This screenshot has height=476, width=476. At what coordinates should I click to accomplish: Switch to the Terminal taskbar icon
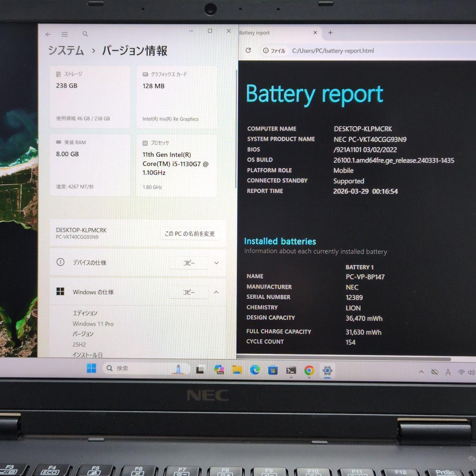point(291,370)
